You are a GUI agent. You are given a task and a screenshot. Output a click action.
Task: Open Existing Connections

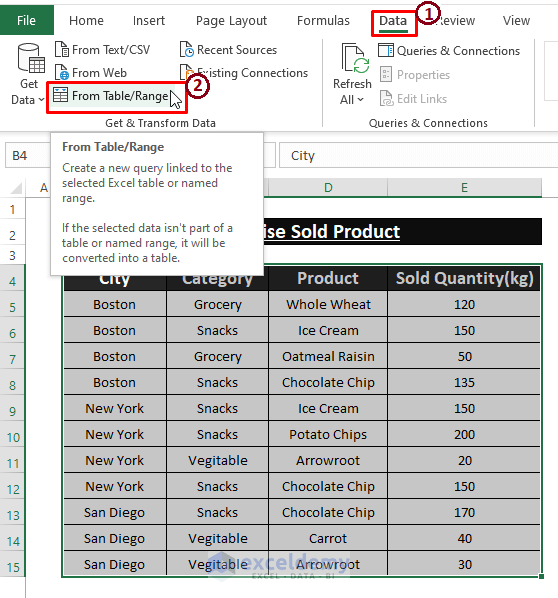click(x=244, y=72)
